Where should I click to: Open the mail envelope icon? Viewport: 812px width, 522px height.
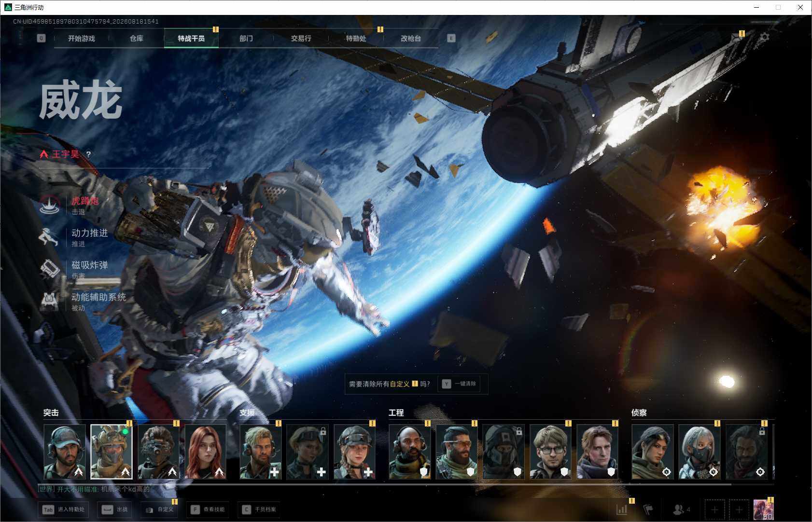click(x=737, y=37)
